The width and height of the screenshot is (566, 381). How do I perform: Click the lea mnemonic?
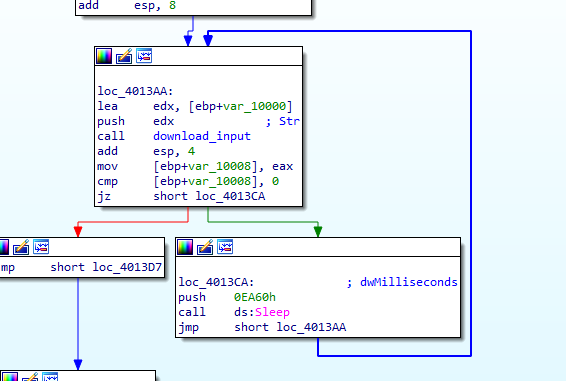108,106
